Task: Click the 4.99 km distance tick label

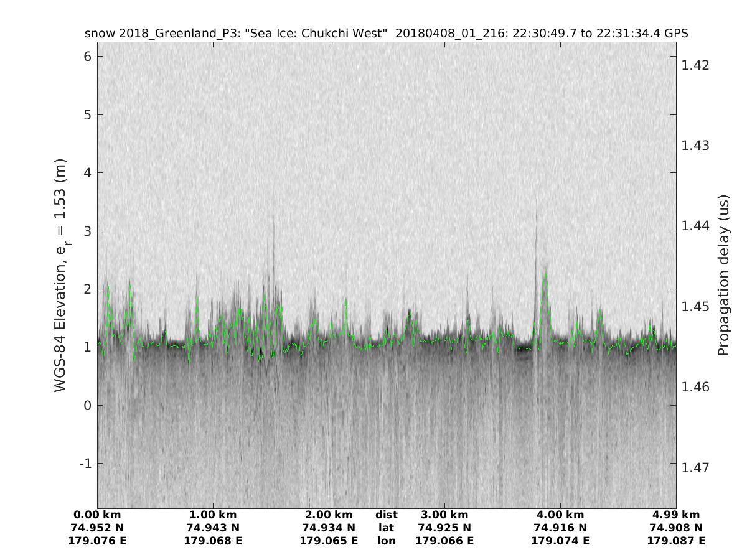Action: (x=676, y=515)
